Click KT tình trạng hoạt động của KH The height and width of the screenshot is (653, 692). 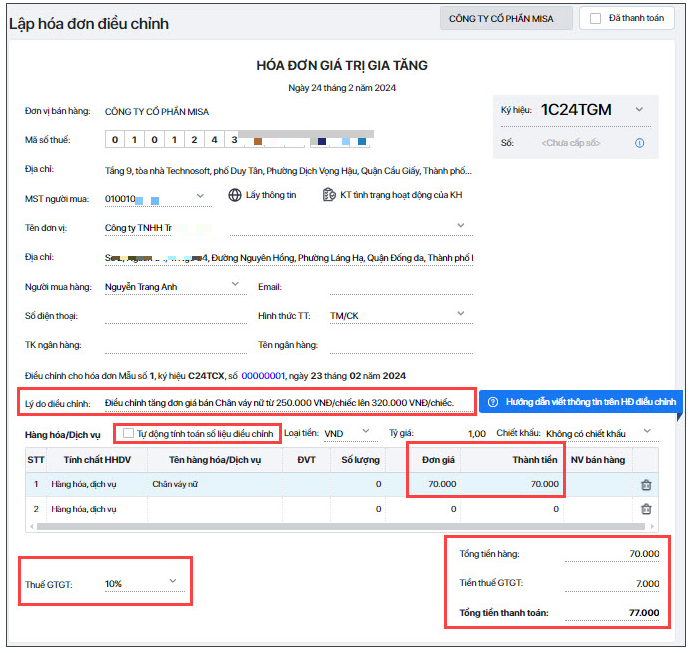click(401, 195)
